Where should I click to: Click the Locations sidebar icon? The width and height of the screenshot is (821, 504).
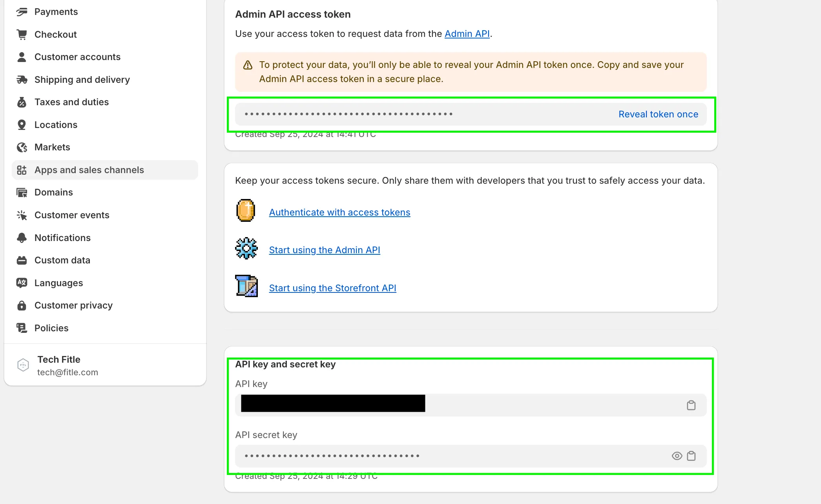[22, 124]
